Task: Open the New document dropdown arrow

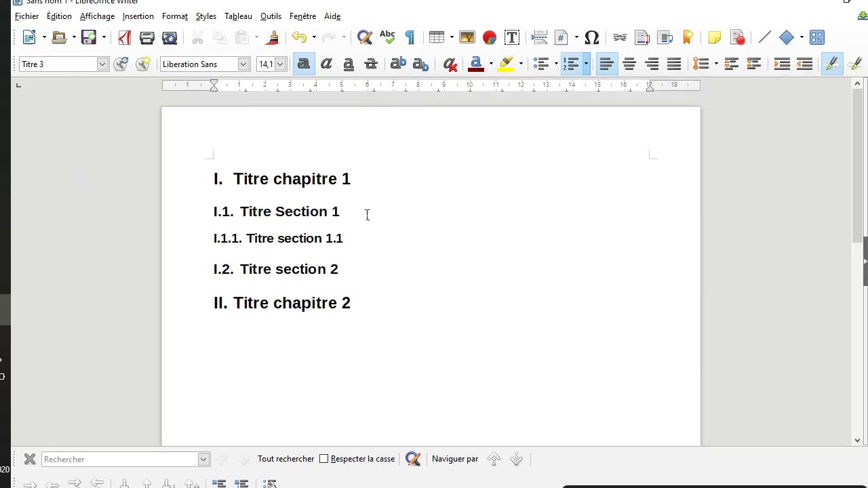Action: 44,38
